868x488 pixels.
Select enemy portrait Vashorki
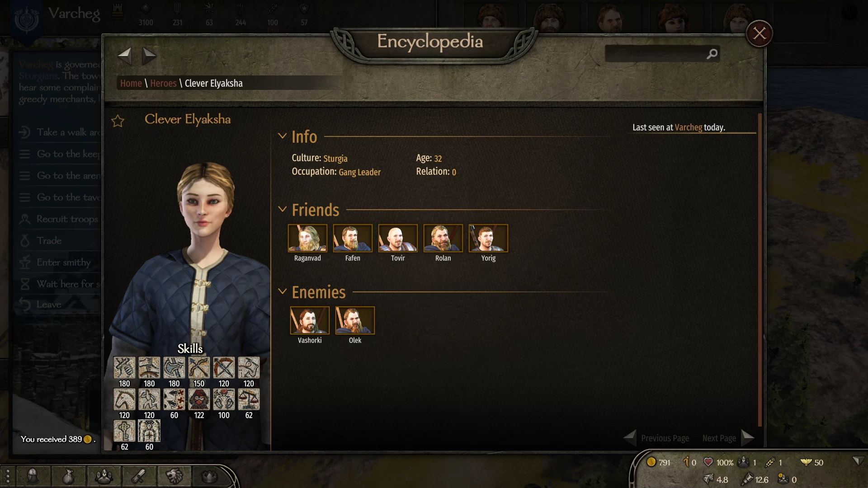tap(310, 320)
